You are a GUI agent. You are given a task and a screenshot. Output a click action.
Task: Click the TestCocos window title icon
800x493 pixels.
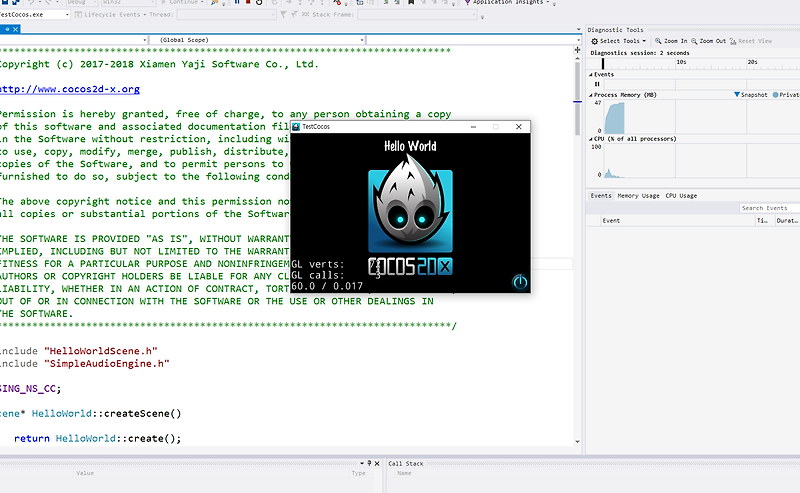[x=296, y=127]
